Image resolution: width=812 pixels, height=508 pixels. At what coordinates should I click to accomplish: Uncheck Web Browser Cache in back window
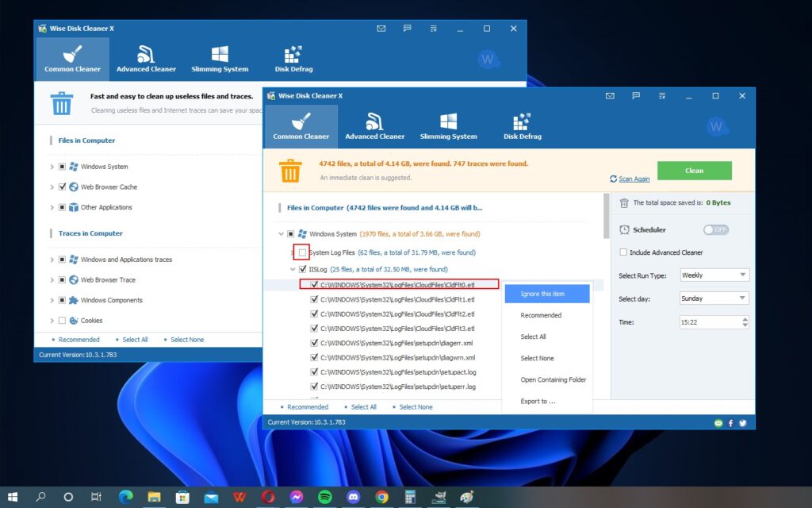[62, 187]
